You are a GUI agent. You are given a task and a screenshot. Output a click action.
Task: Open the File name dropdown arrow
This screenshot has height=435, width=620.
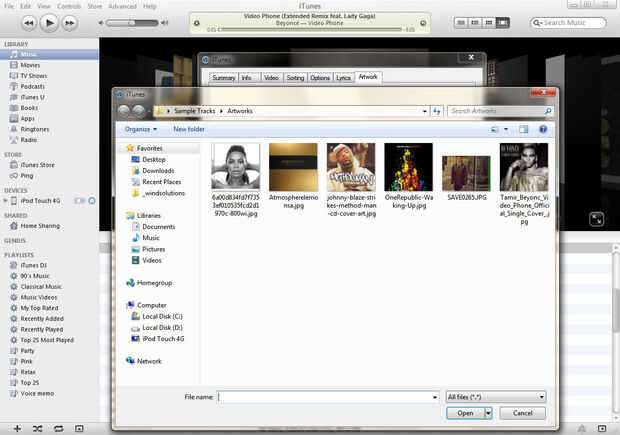click(x=435, y=397)
